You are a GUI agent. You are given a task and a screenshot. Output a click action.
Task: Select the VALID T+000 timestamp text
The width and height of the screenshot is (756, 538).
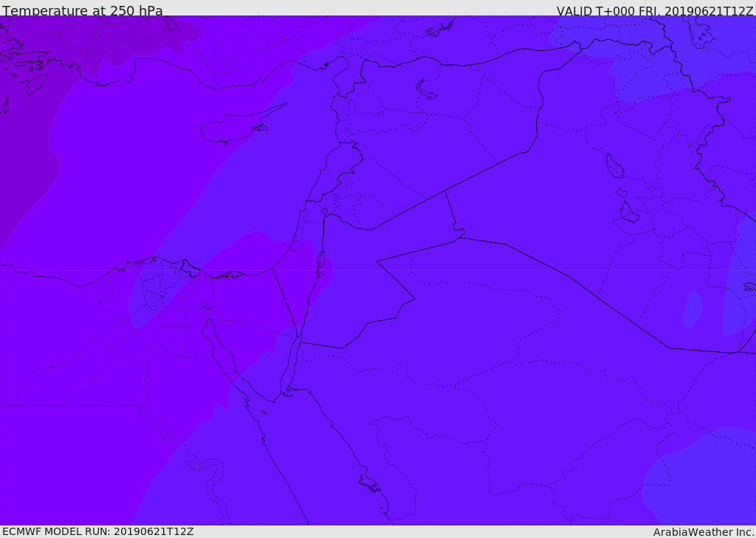[654, 11]
